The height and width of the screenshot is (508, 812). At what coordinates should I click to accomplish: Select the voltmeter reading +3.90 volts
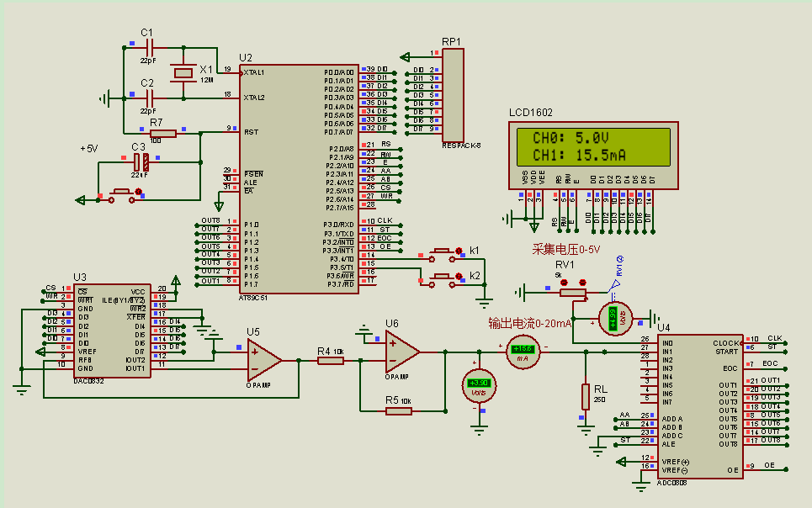pos(479,386)
